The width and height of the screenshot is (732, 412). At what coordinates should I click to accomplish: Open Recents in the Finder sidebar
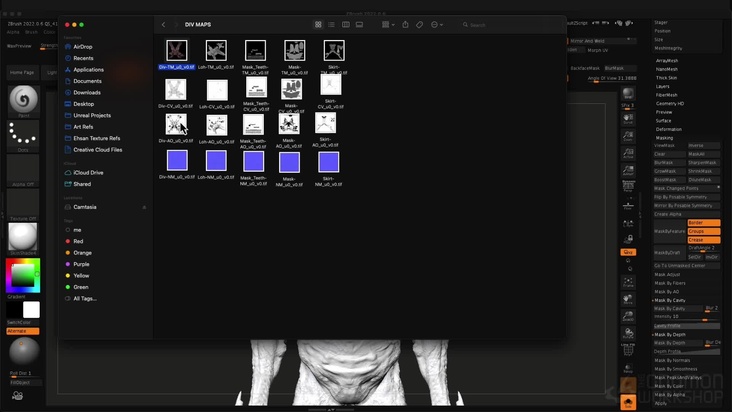coord(83,58)
